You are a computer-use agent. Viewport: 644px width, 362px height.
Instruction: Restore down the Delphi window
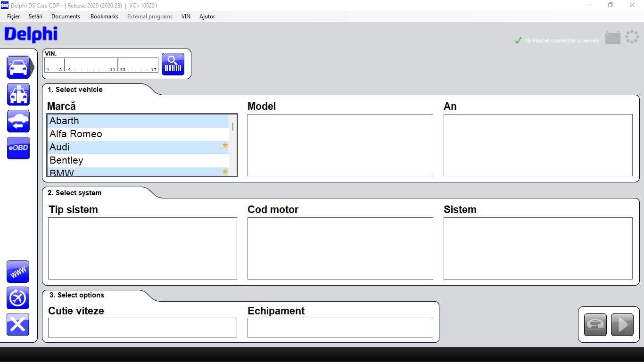[611, 5]
